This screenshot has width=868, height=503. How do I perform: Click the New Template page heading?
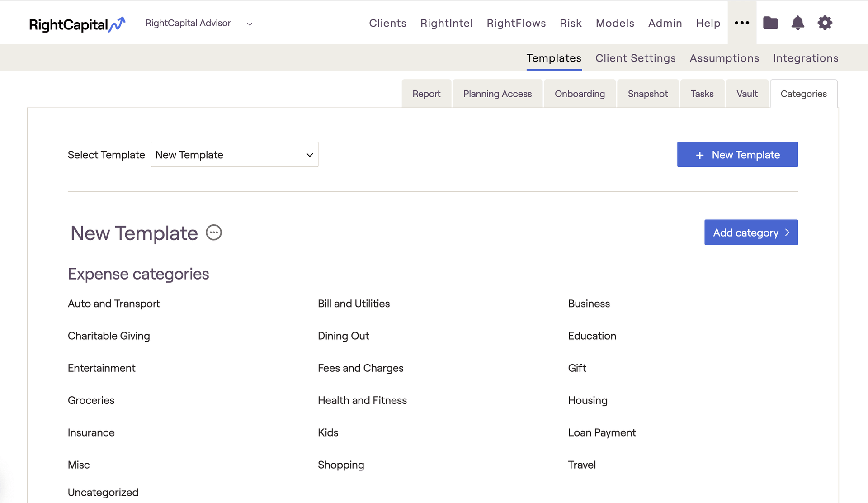pos(134,233)
